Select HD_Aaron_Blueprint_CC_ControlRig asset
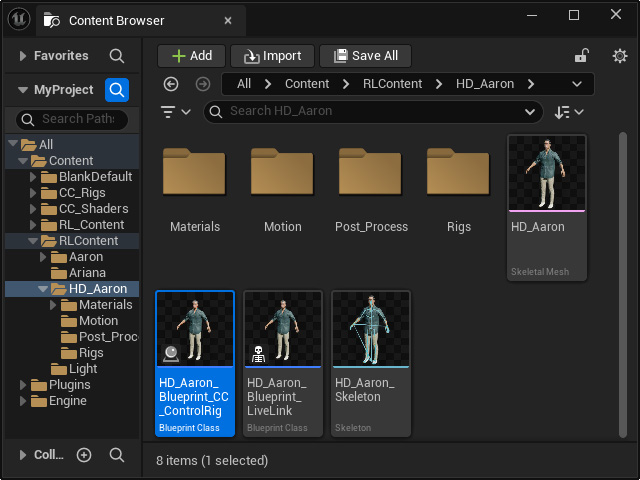640x480 pixels. [x=195, y=364]
